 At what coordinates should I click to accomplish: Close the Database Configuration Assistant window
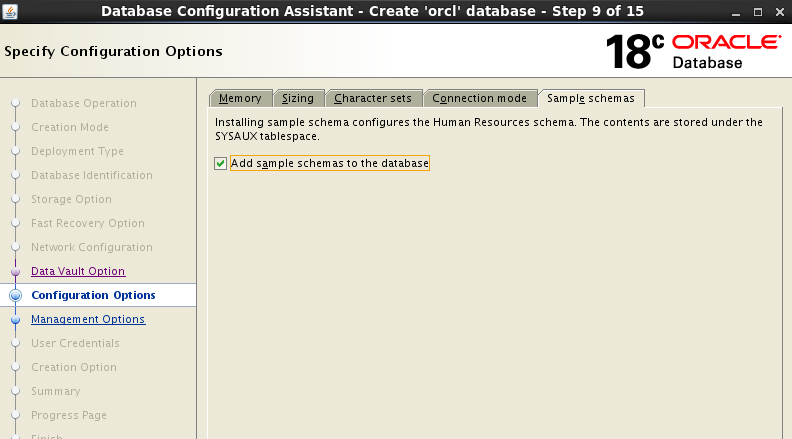point(780,12)
